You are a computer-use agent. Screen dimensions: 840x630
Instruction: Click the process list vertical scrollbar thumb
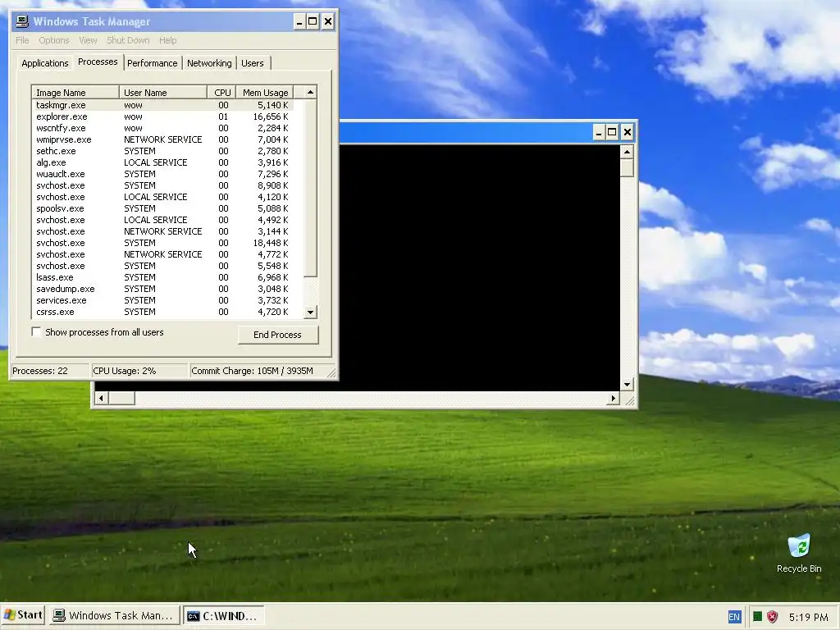310,188
